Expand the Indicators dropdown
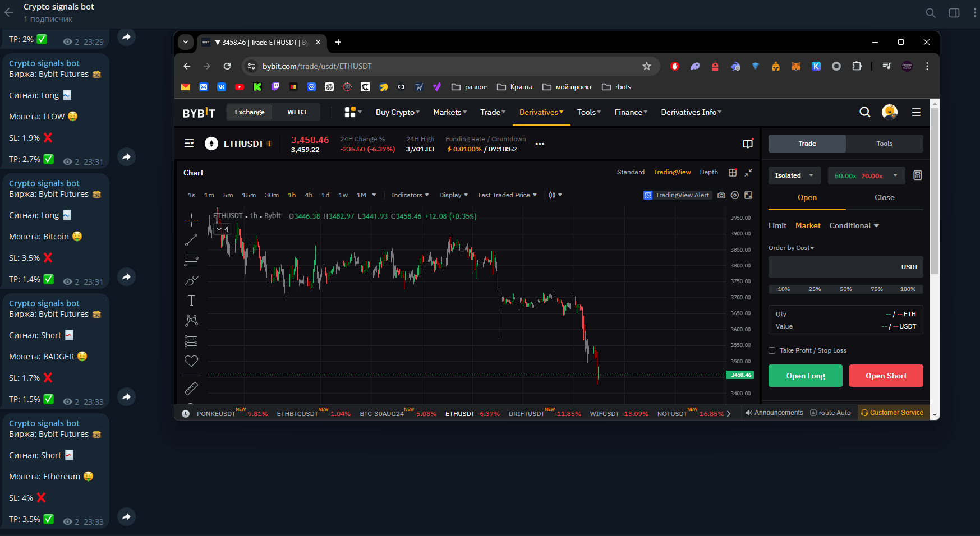Screen dimensions: 980x536 pos(410,195)
